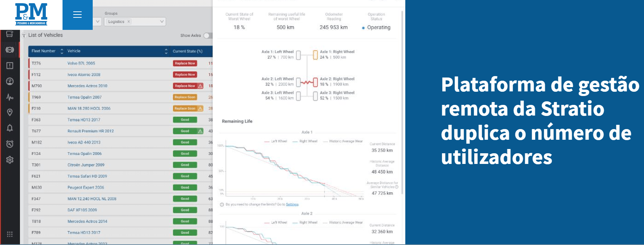Viewport: 644px width, 245px height.
Task: Click the Replace Now badge on row F112
Action: (185, 75)
